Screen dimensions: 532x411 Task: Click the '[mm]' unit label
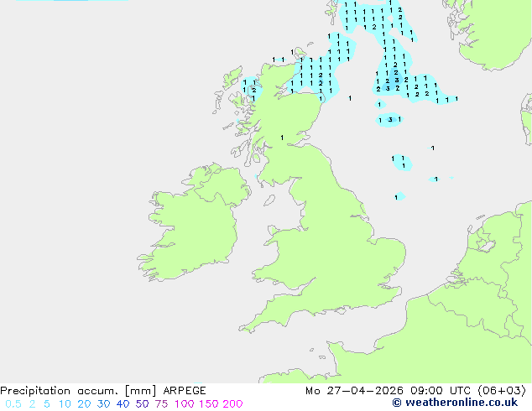[140, 391]
